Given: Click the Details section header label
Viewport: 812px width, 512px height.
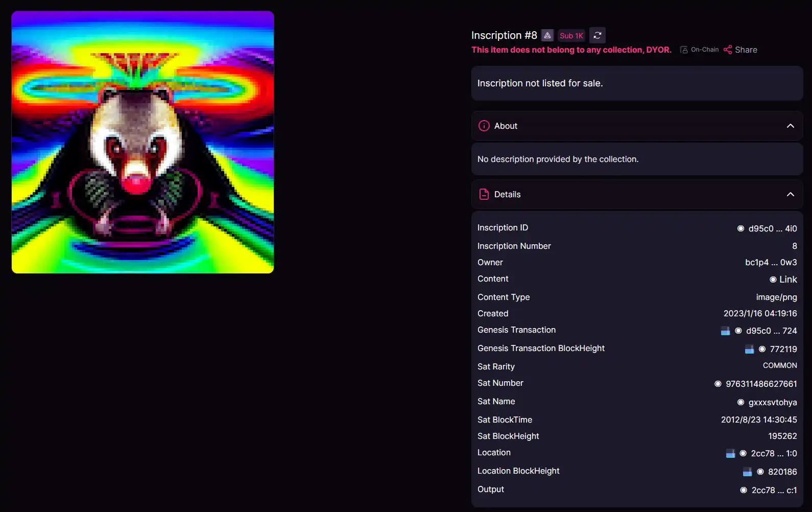Looking at the screenshot, I should (x=507, y=194).
